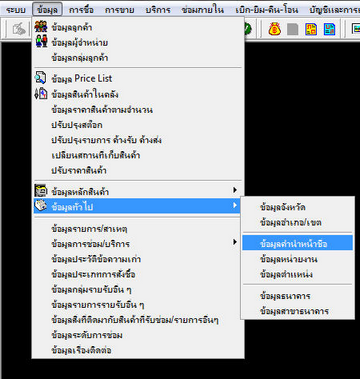This screenshot has width=360, height=379.
Task: Expand the ข้อมูลการซ่อม/บริการ submenu arrow
Action: click(235, 242)
